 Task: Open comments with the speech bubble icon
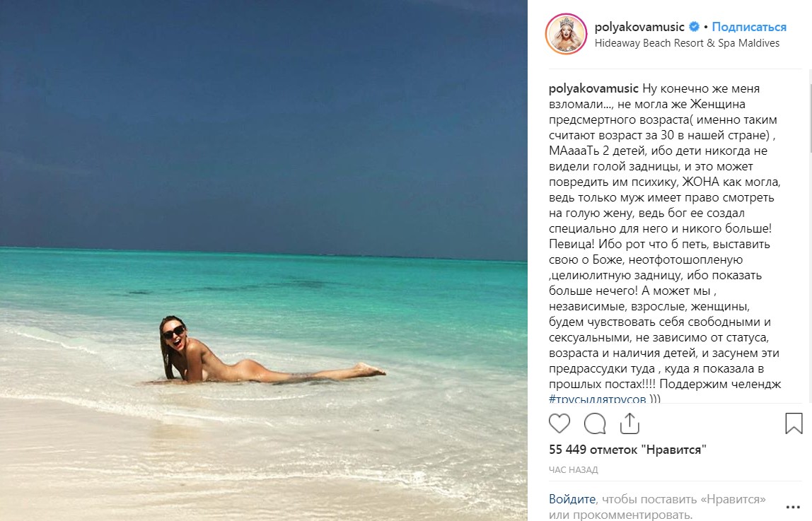[594, 423]
